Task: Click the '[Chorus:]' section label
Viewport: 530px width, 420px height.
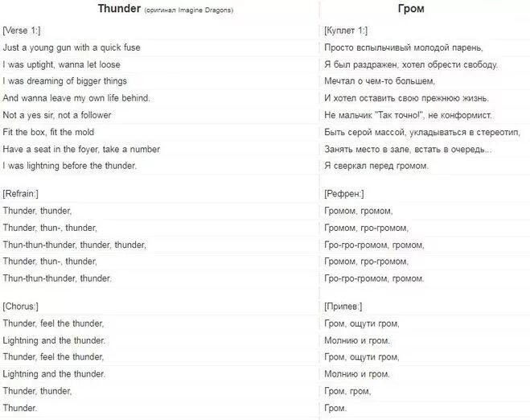Action: [21, 307]
